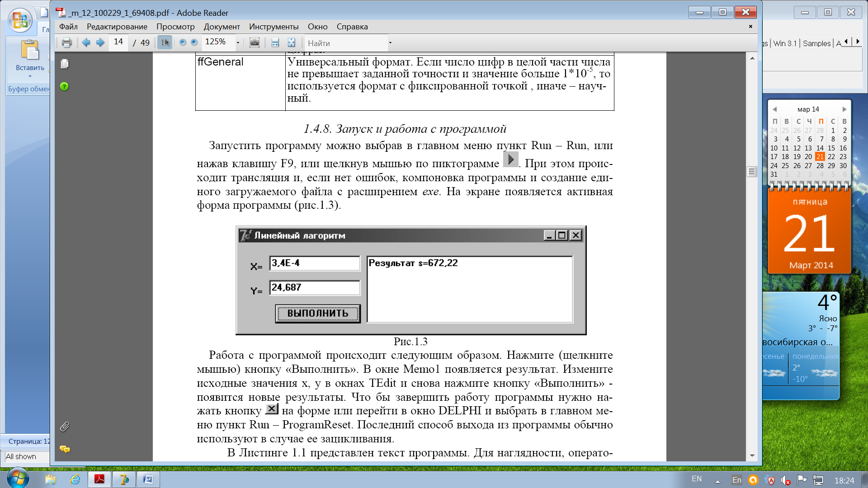Open the Attachments paperclip panel
Screen dimensions: 868x488
click(65, 427)
